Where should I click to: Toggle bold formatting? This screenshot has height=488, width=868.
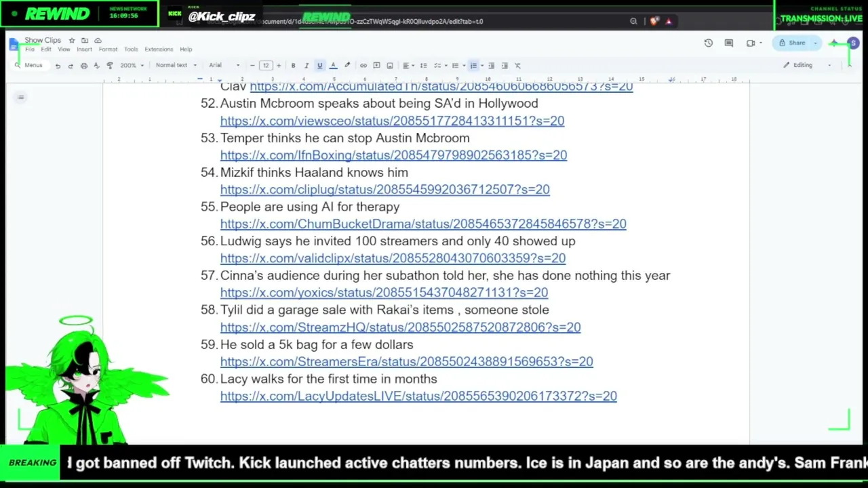point(293,66)
